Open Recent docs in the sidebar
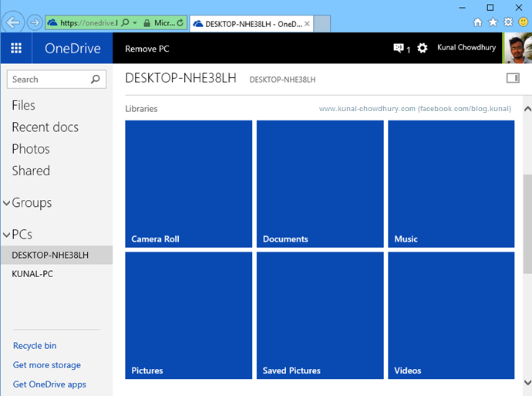Screen dimensions: 532x396 point(45,127)
